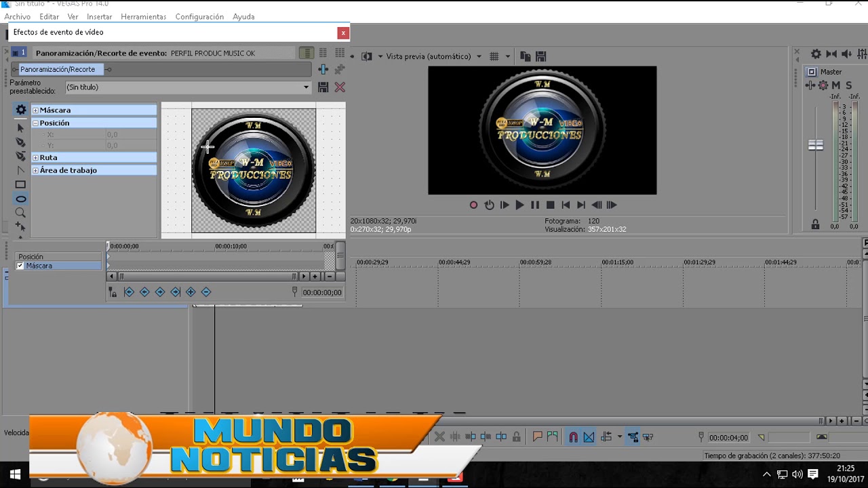Copy snapshot to clipboard in preview

[526, 56]
